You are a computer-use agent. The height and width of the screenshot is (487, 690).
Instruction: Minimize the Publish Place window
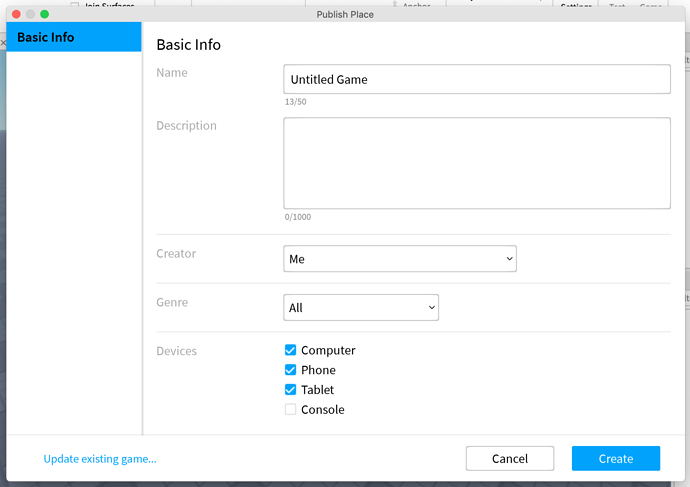coord(30,14)
